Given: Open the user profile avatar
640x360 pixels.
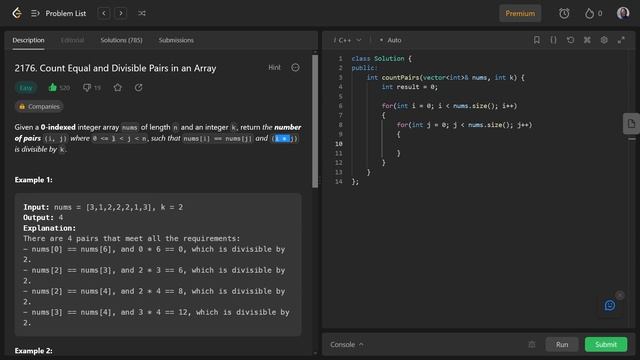Looking at the screenshot, I should click(623, 13).
